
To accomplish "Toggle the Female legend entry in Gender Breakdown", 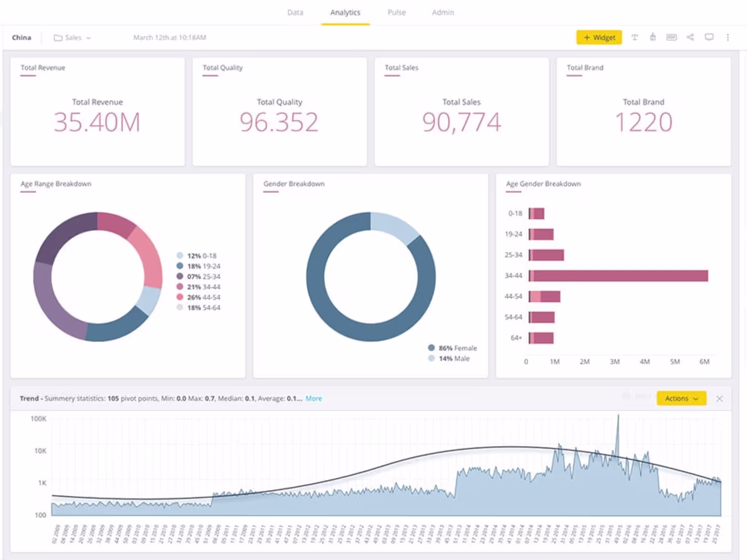I will coord(452,348).
